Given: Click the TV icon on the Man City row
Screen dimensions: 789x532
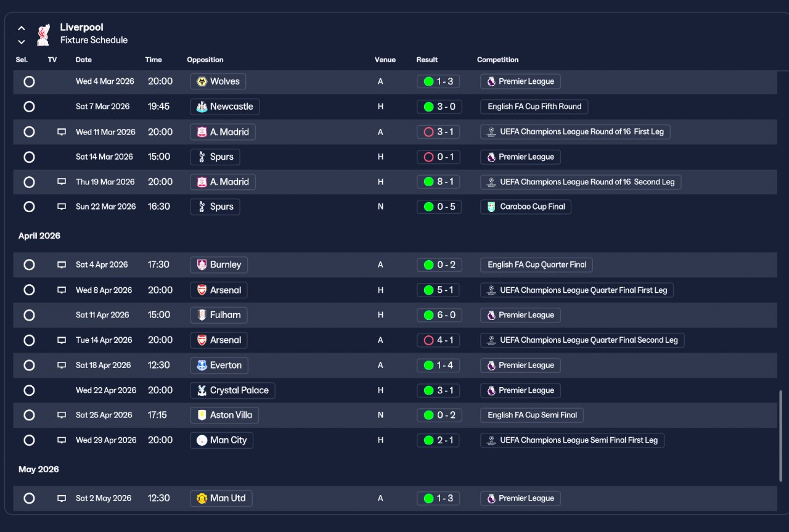Looking at the screenshot, I should [x=62, y=440].
